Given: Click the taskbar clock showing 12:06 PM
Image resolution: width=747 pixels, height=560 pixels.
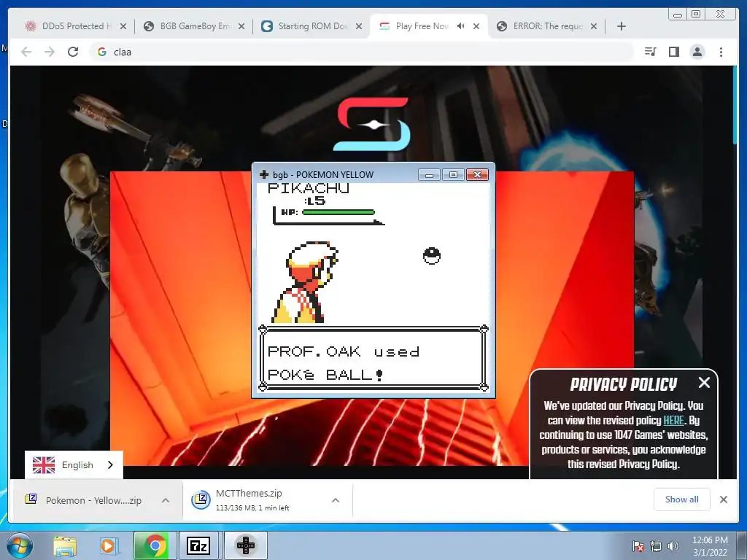Looking at the screenshot, I should pyautogui.click(x=709, y=545).
